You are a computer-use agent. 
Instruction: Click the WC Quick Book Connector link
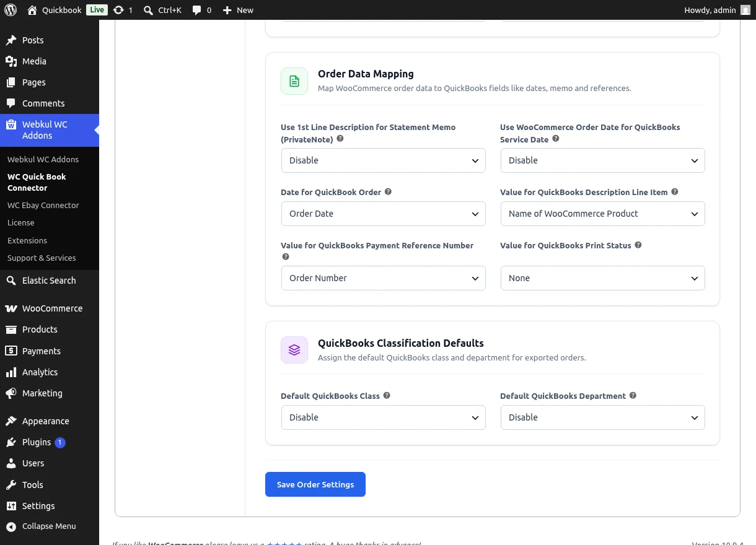click(x=37, y=182)
